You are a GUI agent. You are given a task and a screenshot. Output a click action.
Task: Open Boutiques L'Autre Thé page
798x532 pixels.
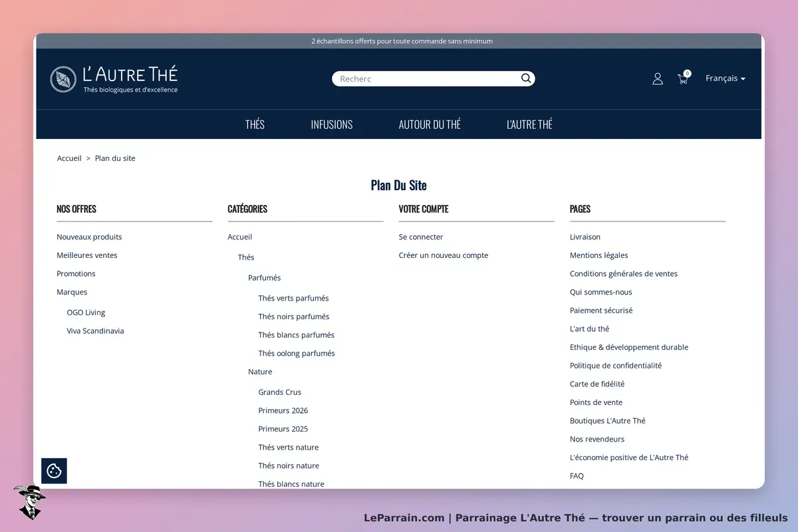pos(608,421)
